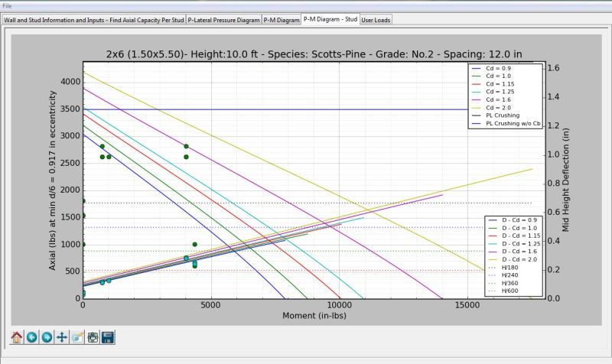Go forward to next plot view
Image resolution: width=612 pixels, height=364 pixels.
pos(47,337)
